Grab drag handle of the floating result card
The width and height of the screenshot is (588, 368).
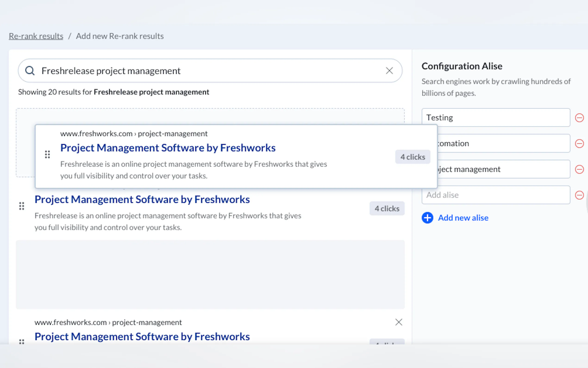click(x=47, y=155)
